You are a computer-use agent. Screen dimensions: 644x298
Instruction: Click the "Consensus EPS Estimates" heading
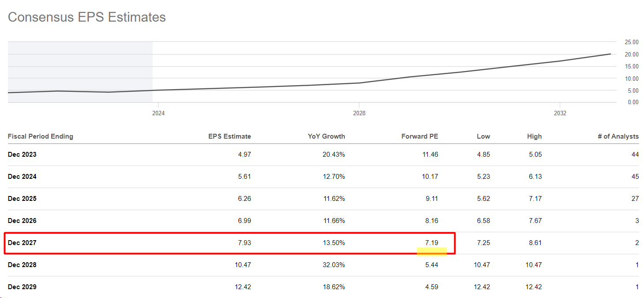[x=87, y=17]
